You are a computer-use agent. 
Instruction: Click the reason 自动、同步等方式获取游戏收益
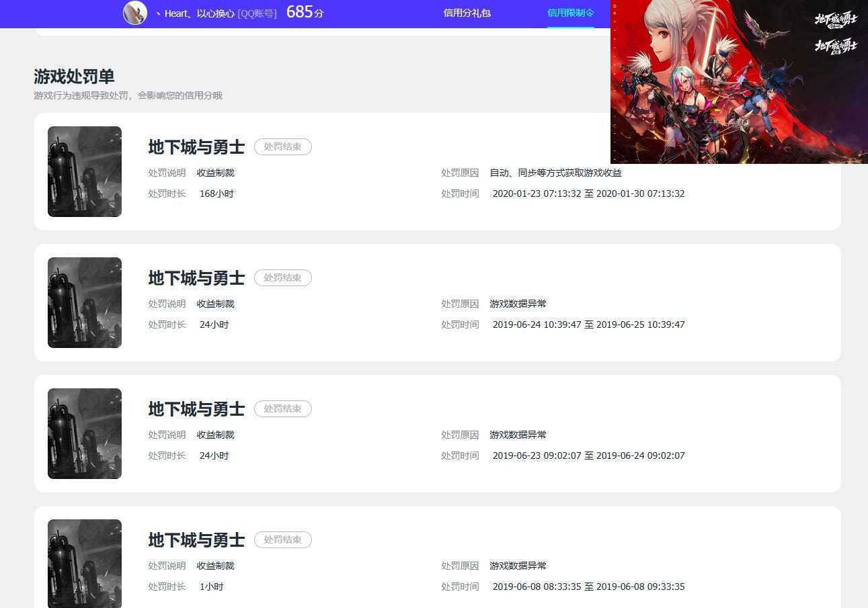pos(556,173)
